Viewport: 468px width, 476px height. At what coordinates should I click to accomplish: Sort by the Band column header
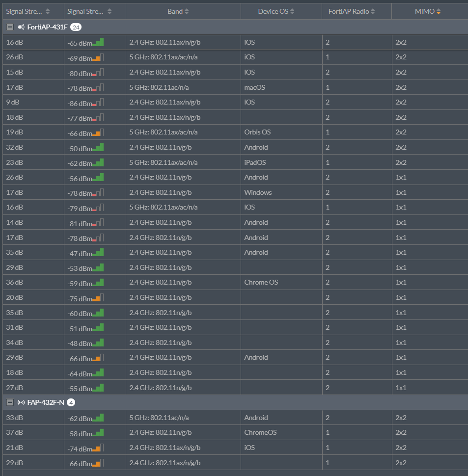(175, 12)
